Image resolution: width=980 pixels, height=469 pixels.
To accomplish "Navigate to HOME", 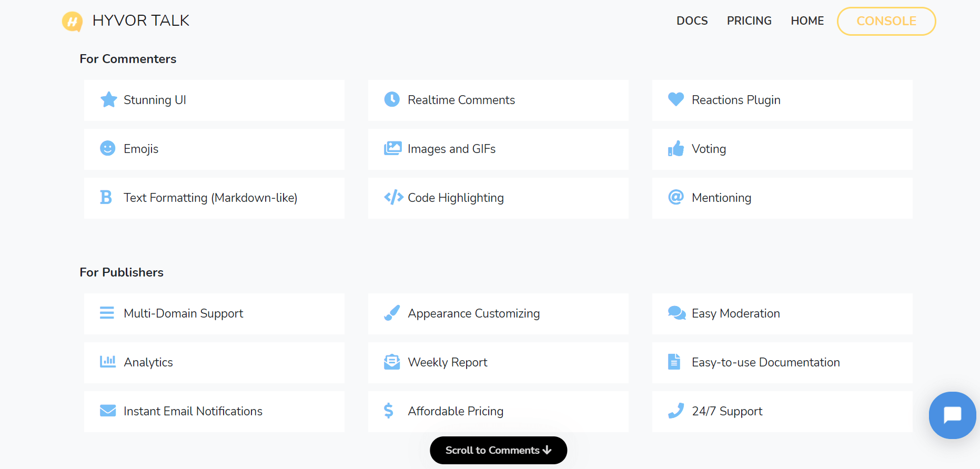I will (807, 21).
